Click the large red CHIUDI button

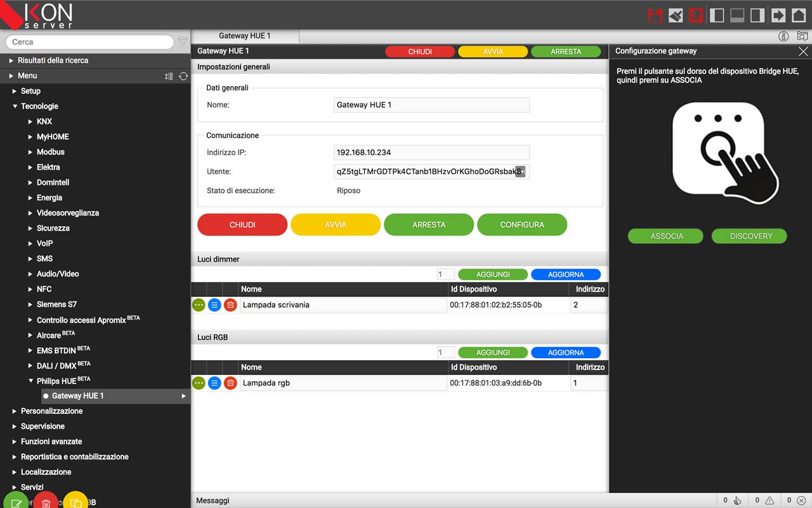(242, 225)
